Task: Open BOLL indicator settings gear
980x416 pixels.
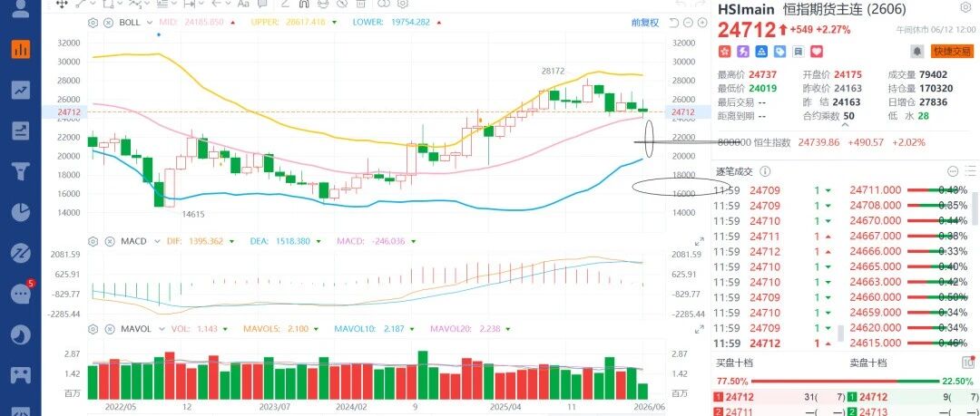Action: (x=93, y=23)
